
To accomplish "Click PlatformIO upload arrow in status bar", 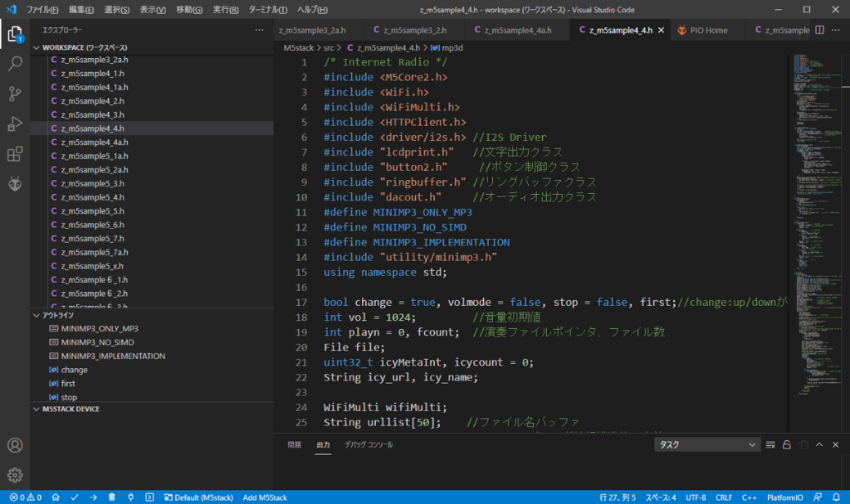I will 93,497.
